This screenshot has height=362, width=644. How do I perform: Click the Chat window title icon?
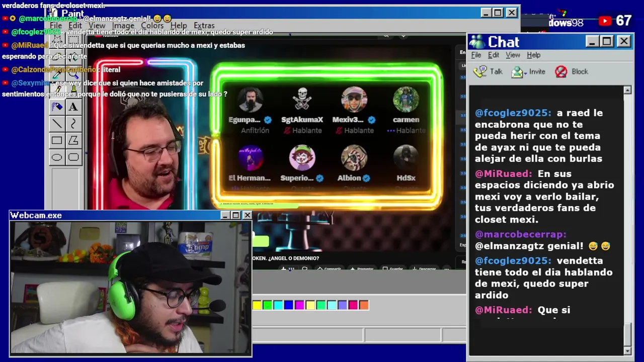pos(476,42)
